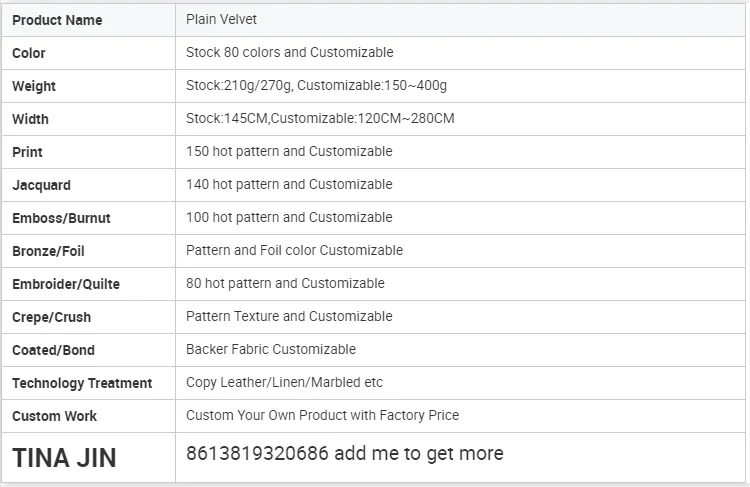Select the Crepe/Crush row label
The width and height of the screenshot is (750, 487).
[x=51, y=317]
